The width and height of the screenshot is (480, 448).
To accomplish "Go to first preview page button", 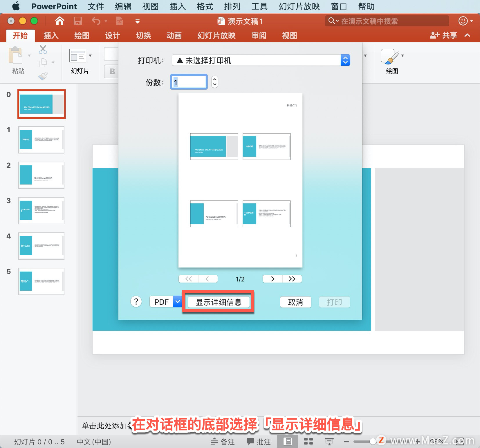I will (x=188, y=279).
